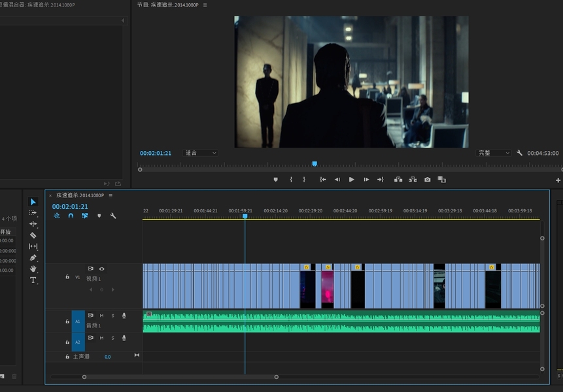Play the program monitor
563x392 pixels.
352,179
